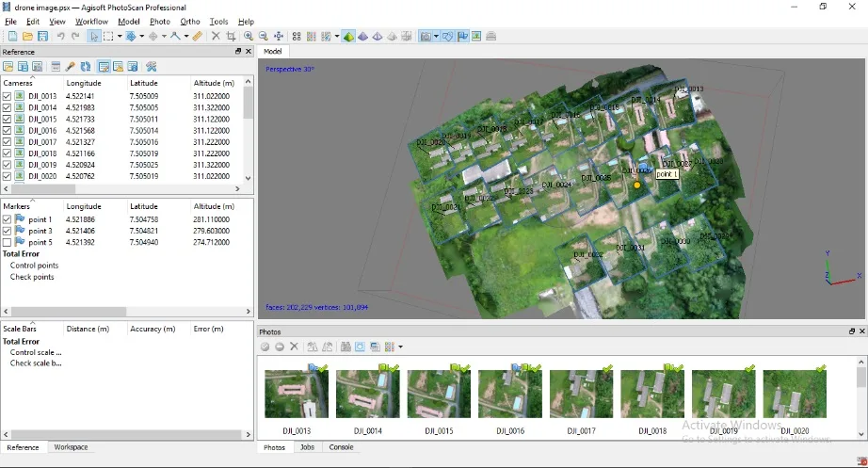Show the sparse point cloud view
This screenshot has height=468, width=868.
click(297, 36)
